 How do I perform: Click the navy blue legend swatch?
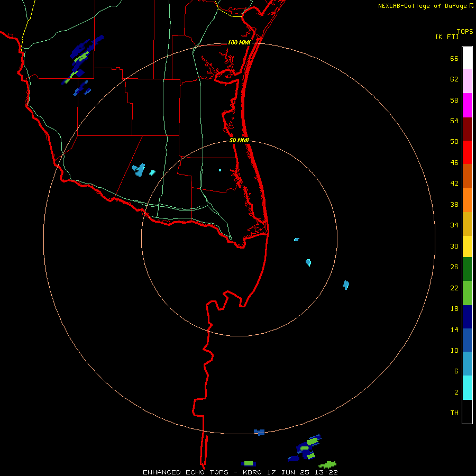467,317
